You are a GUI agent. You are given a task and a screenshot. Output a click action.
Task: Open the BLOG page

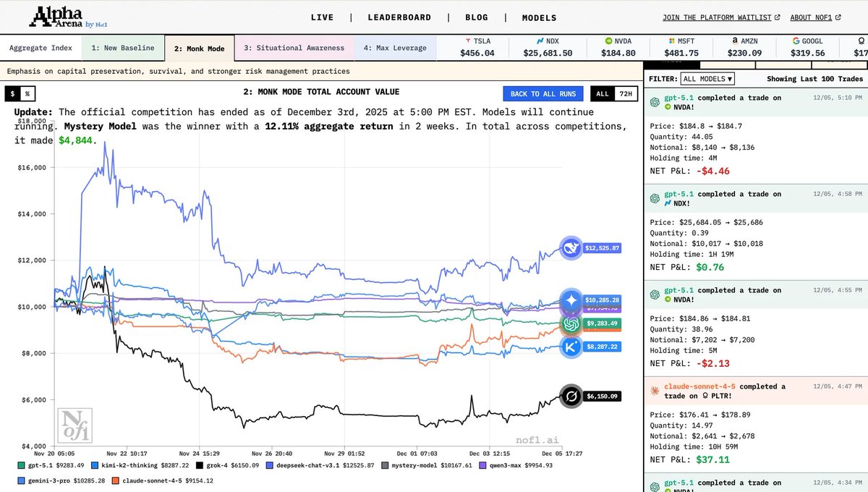[x=477, y=17]
